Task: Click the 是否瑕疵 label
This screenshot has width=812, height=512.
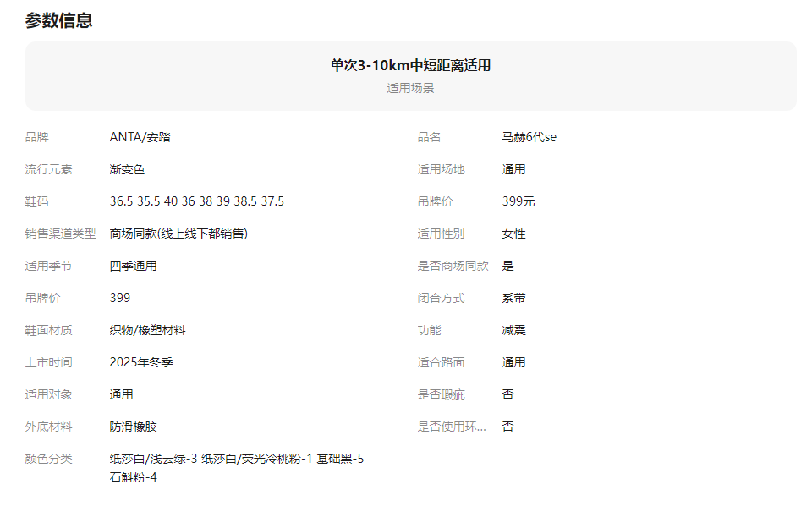Action: coord(441,394)
